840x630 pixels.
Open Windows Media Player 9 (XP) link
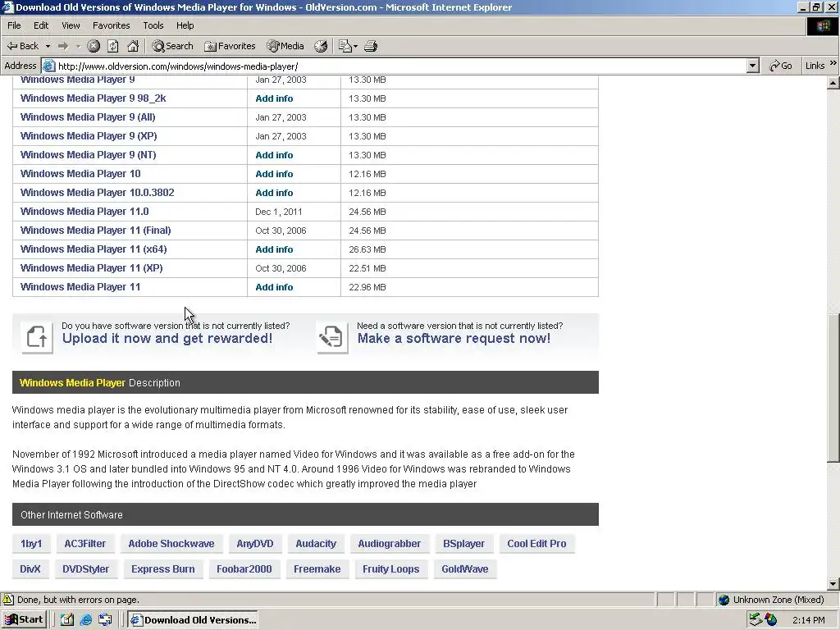click(x=89, y=135)
